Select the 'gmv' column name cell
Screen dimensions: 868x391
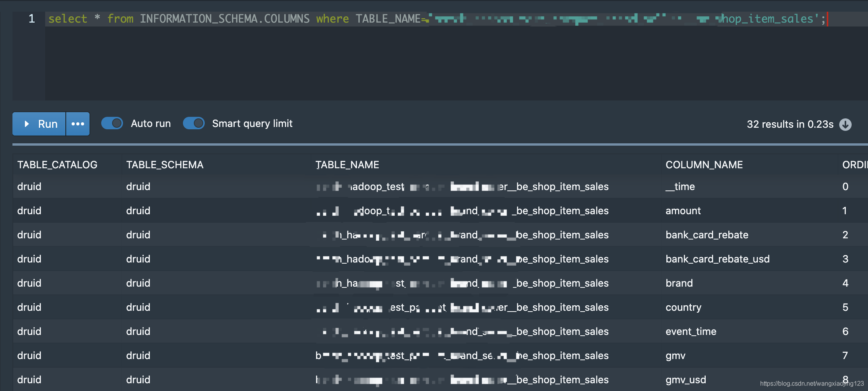[675, 356]
